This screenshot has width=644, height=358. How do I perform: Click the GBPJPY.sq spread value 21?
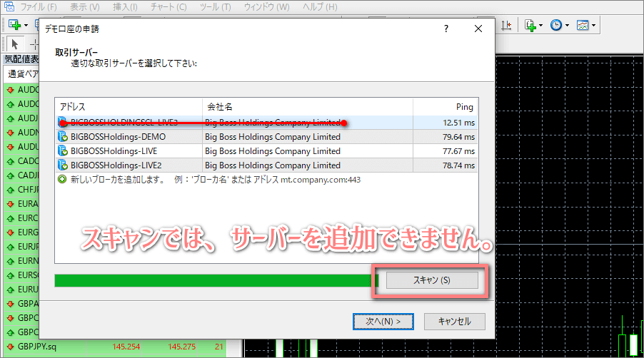click(219, 347)
